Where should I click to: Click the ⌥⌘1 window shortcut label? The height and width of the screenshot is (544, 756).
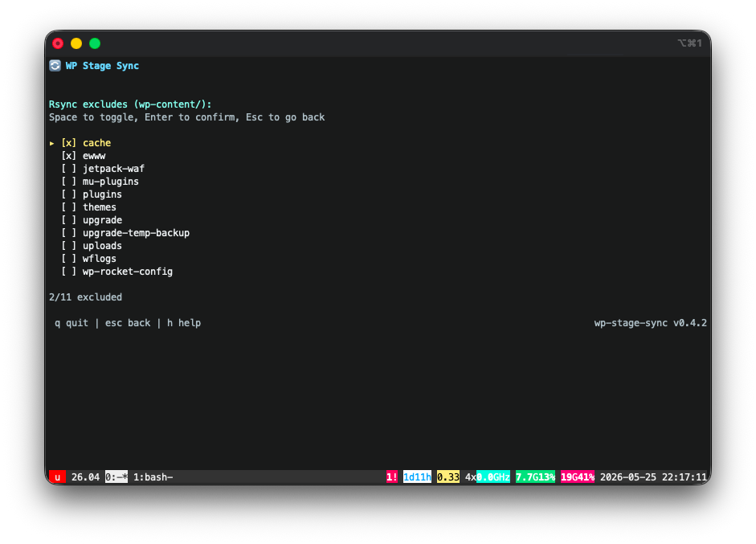coord(690,43)
